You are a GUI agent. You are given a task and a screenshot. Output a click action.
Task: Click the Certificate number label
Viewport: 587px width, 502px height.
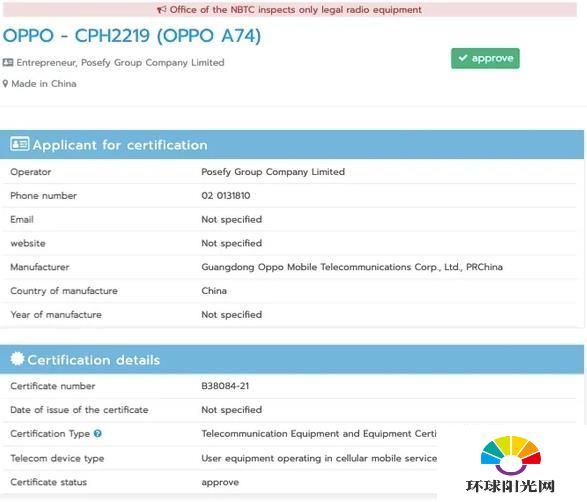(53, 386)
